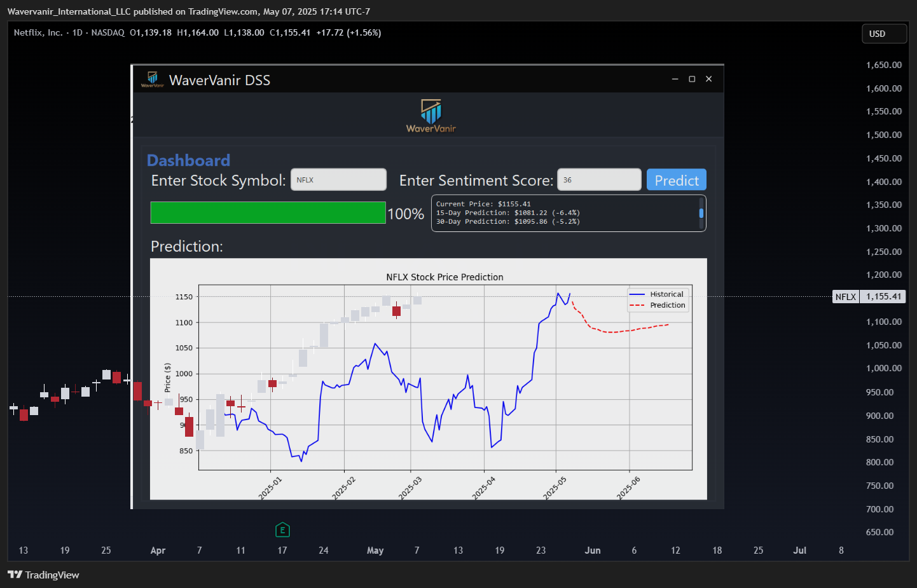Click the WaverVanir DSS title bar icon
917x588 pixels.
[152, 79]
